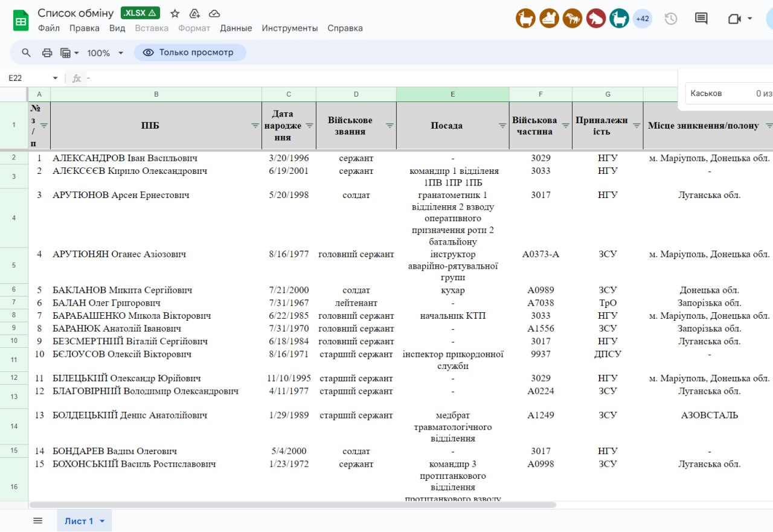The height and width of the screenshot is (532, 773).
Task: Click the print icon in toolbar
Action: [x=47, y=53]
